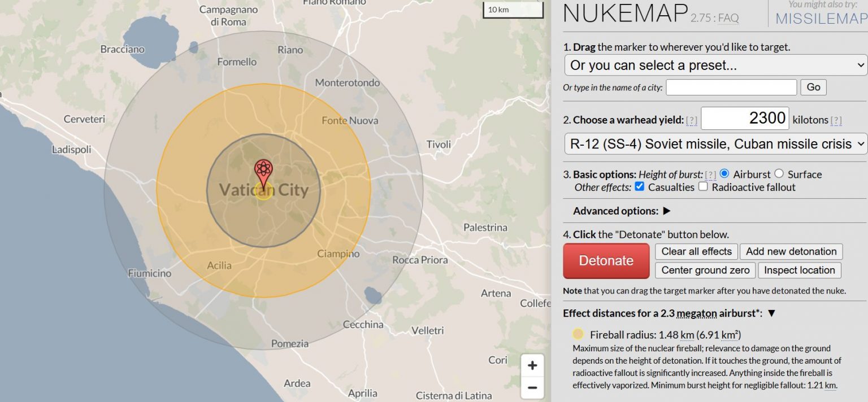The height and width of the screenshot is (402, 868).
Task: Collapse the effect distances arrow
Action: tap(771, 313)
